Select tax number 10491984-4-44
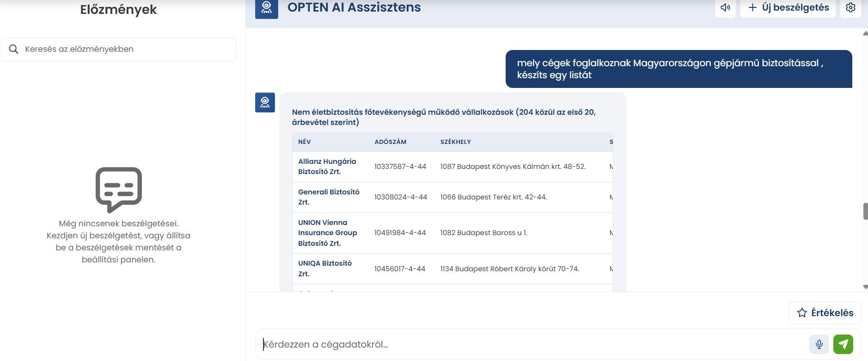This screenshot has width=868, height=361. 400,233
